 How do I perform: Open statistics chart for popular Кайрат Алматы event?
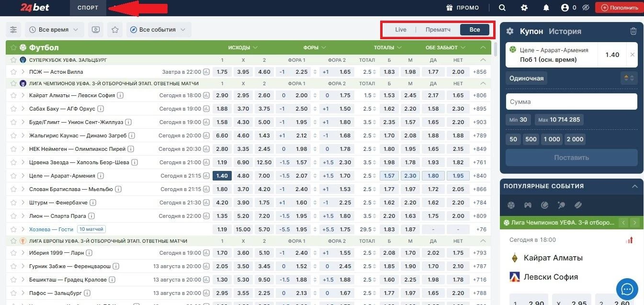tap(630, 240)
